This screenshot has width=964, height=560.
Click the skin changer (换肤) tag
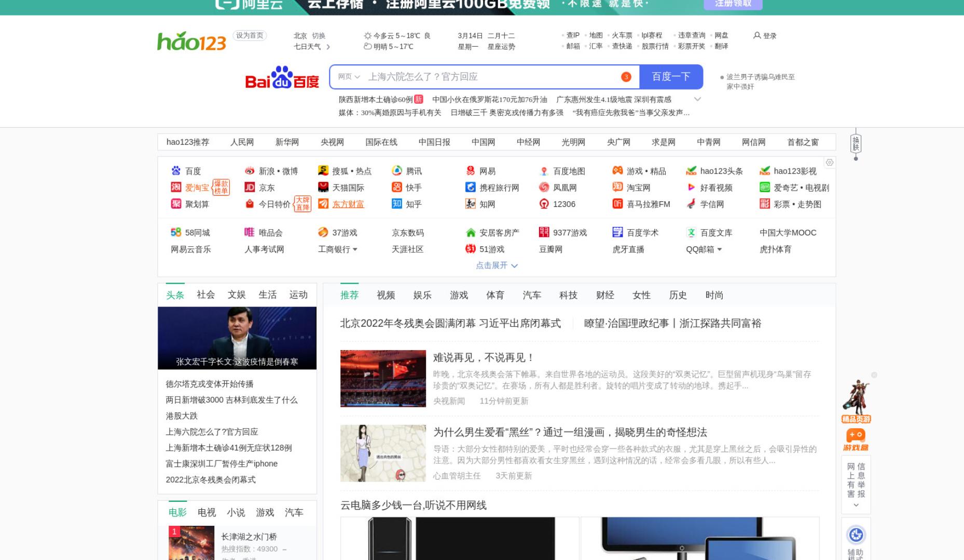(856, 144)
